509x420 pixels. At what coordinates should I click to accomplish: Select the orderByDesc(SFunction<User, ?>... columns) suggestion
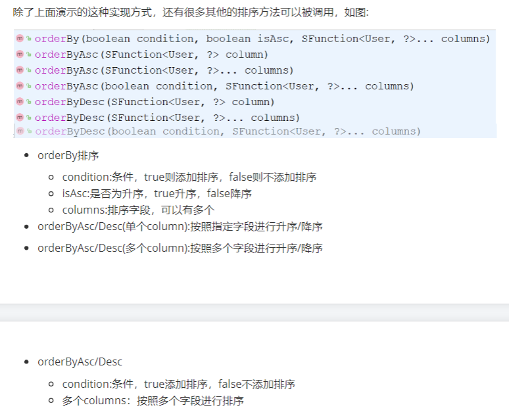[x=254, y=118]
